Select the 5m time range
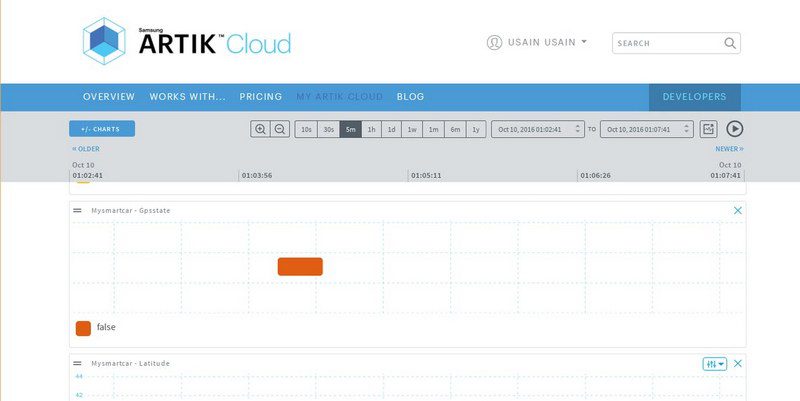This screenshot has height=401, width=800. 351,130
